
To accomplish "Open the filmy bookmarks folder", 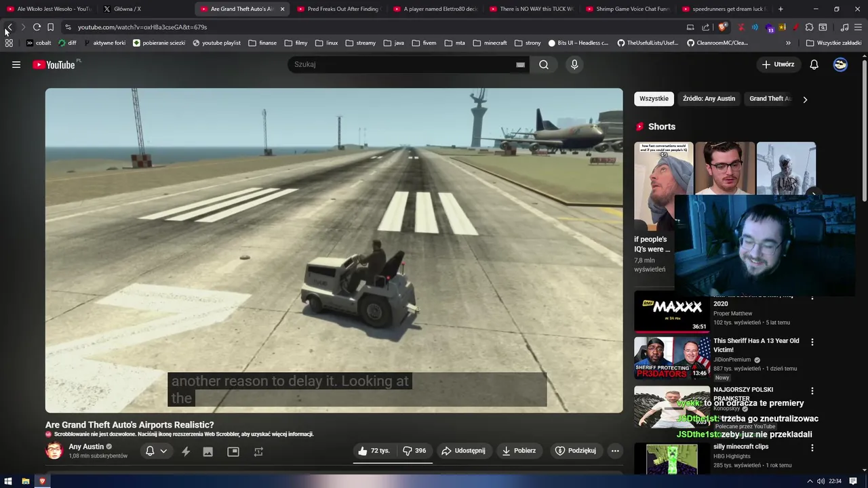I will click(296, 43).
